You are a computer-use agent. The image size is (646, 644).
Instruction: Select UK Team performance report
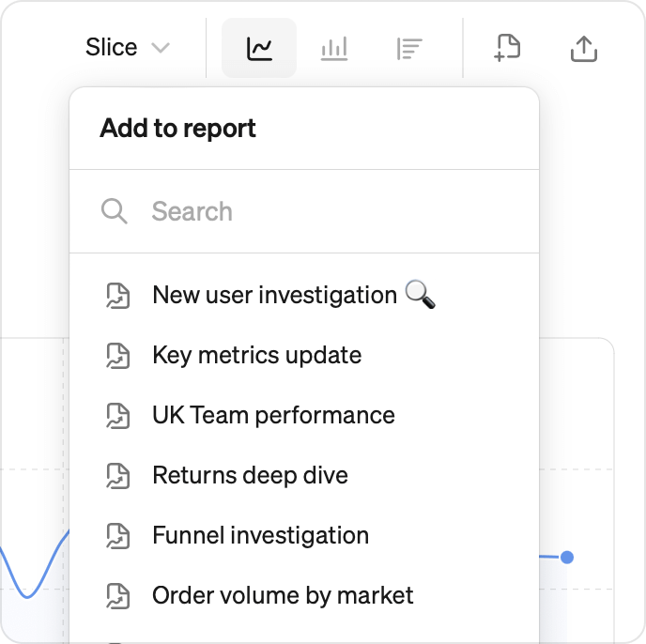click(304, 415)
